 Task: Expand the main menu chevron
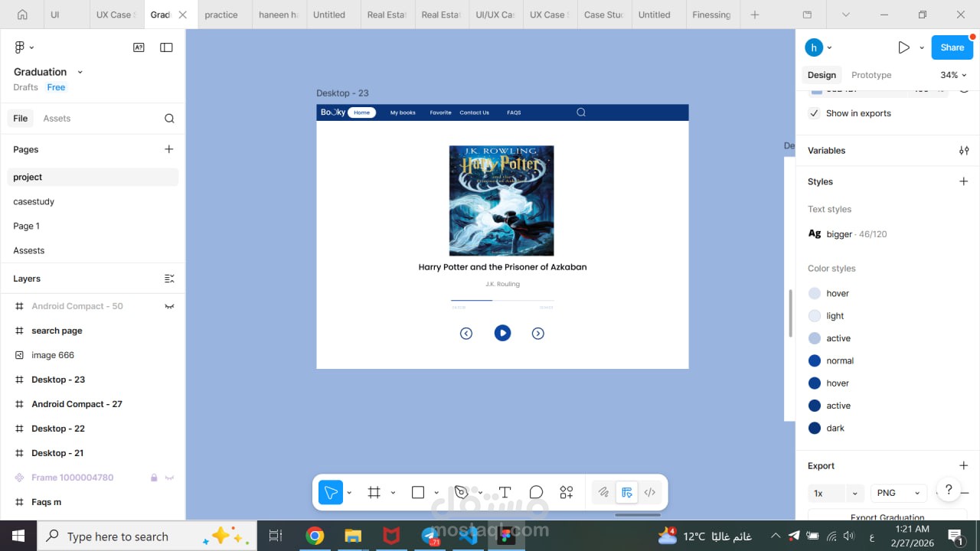pyautogui.click(x=31, y=47)
